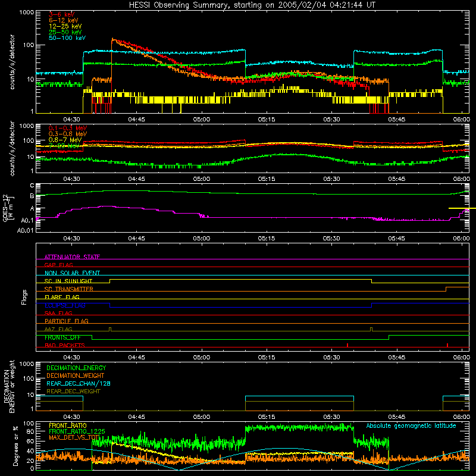Screen dimensions: 476x476
Task: Click the REAR_DEC_CHAN/128 legend label
Action: click(x=79, y=383)
